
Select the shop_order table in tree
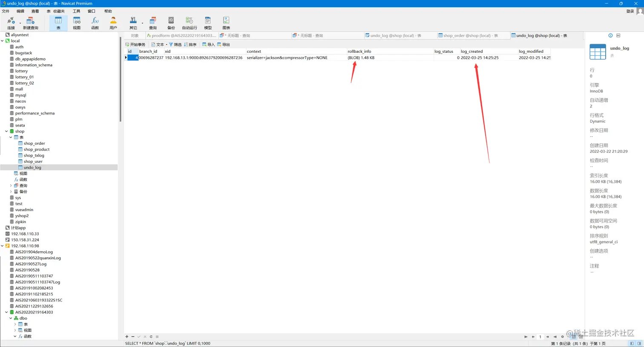click(34, 143)
